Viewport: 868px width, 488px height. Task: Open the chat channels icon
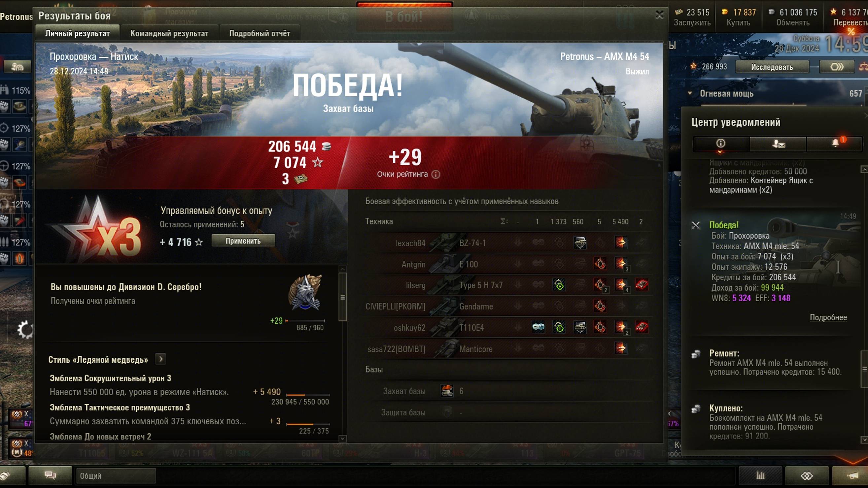coord(50,475)
